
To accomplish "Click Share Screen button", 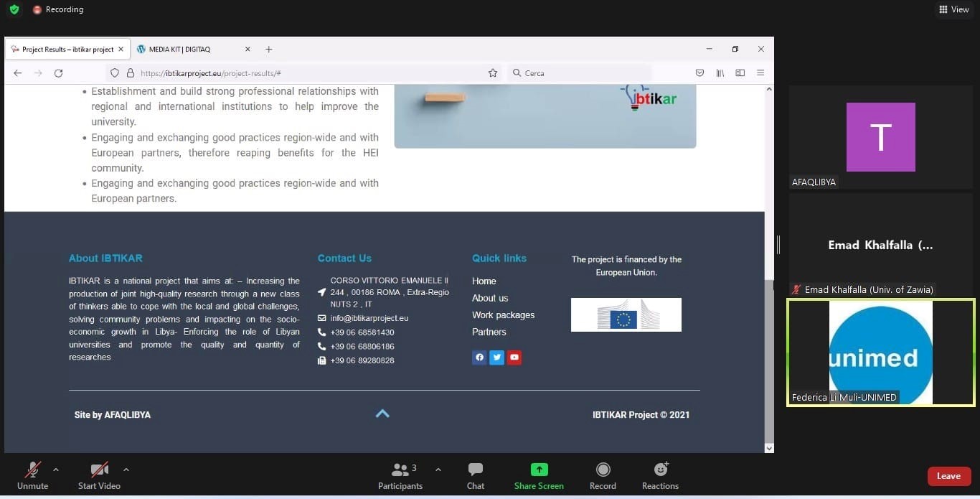I will [539, 477].
